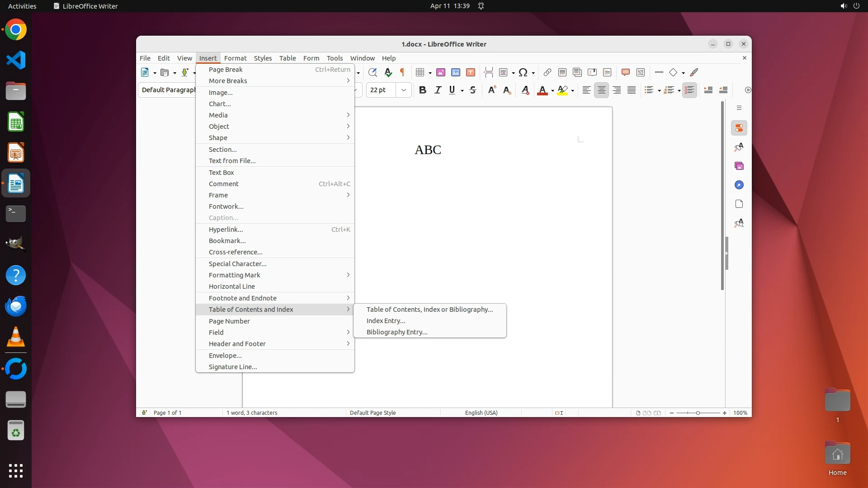Viewport: 868px width, 488px height.
Task: Expand the font color dropdown arrow
Action: click(x=552, y=90)
